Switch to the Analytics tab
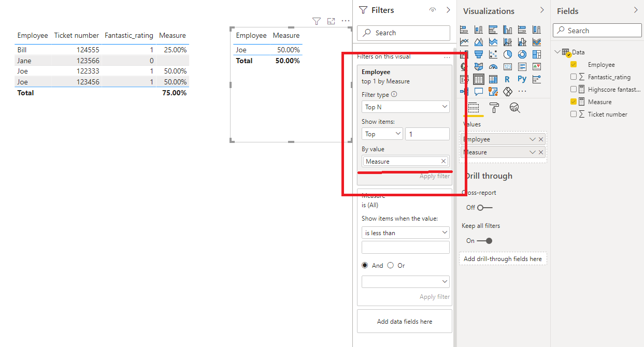Screen dimensions: 644x347 point(515,108)
